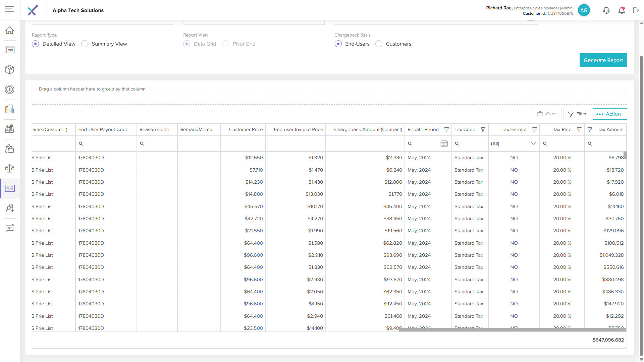The width and height of the screenshot is (644, 362).
Task: Click the Filter button
Action: (x=577, y=114)
